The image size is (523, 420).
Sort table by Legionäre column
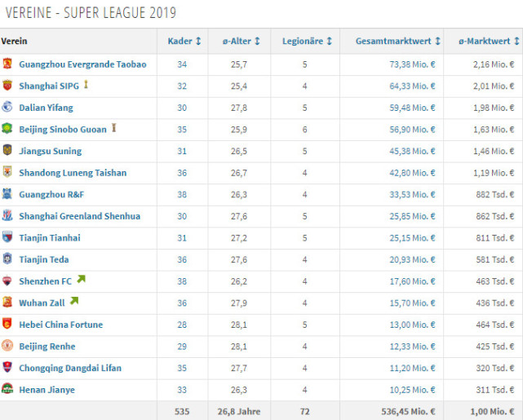pos(307,42)
